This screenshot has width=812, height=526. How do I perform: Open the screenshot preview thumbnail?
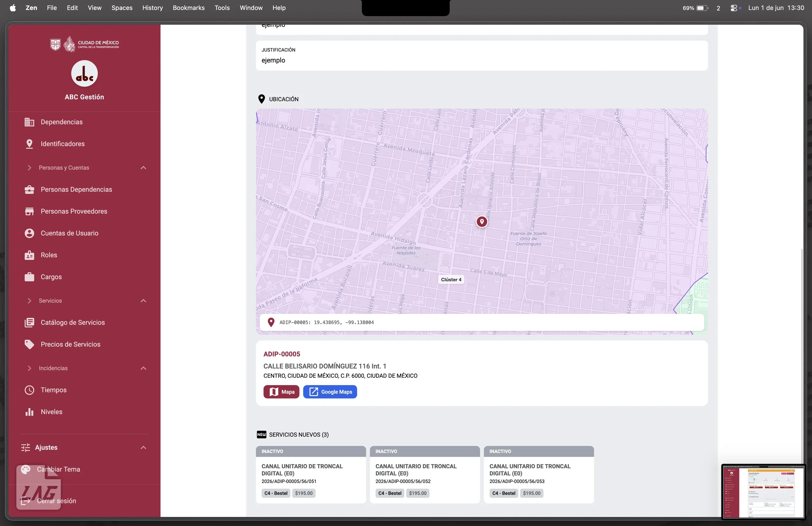click(x=763, y=491)
